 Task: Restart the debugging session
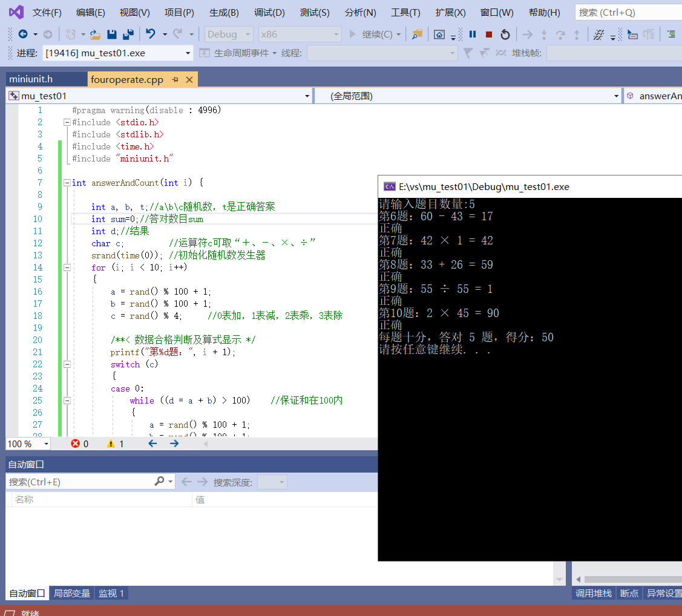point(505,34)
